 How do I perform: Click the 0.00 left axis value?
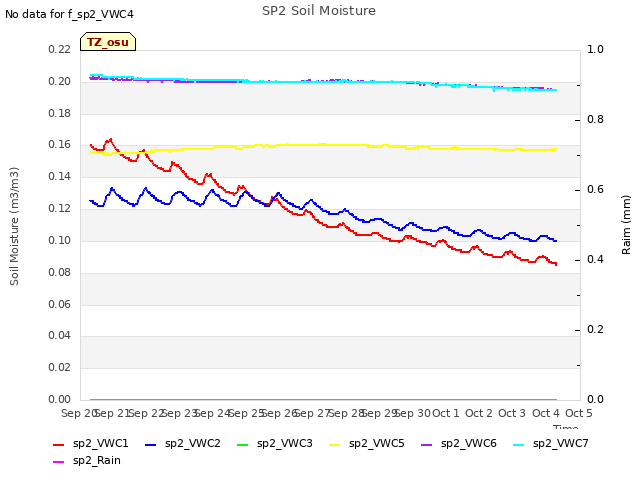tap(60, 399)
